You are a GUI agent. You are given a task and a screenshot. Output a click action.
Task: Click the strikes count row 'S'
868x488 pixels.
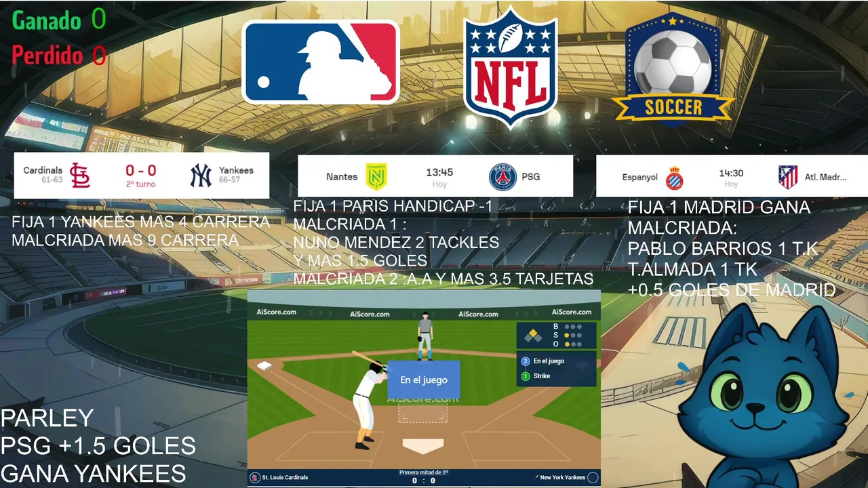point(568,335)
